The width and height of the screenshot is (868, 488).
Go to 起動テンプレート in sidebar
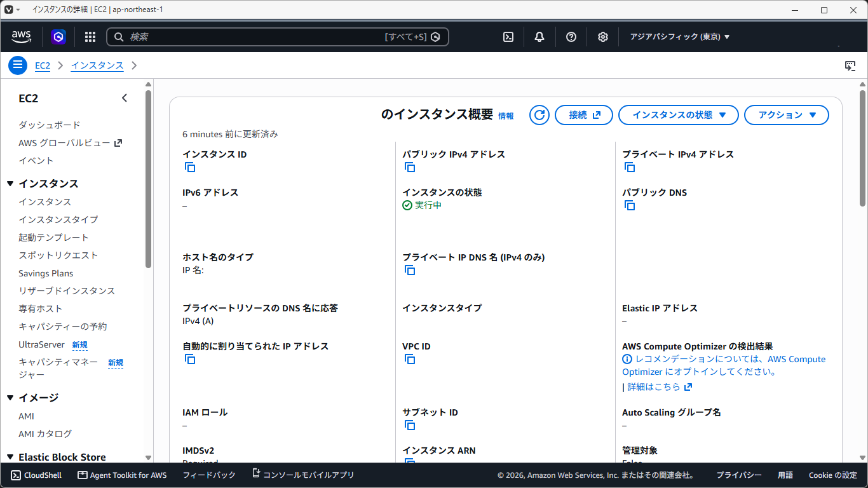(x=54, y=237)
